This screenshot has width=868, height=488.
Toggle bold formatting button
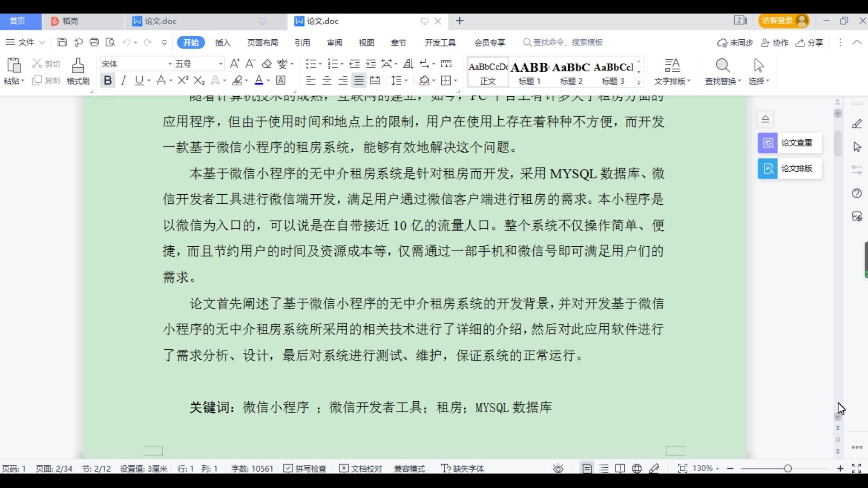click(x=107, y=80)
